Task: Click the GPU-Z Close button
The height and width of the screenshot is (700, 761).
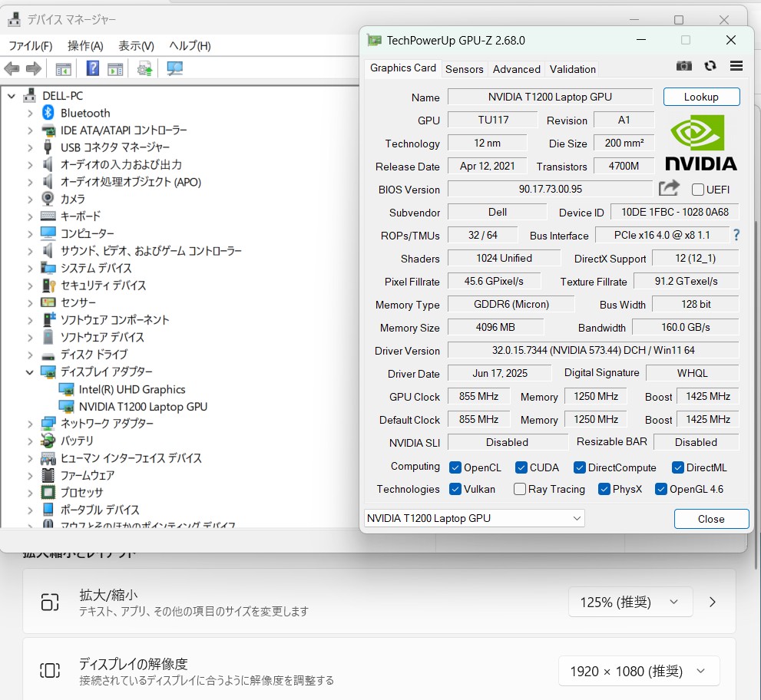Action: [x=711, y=519]
